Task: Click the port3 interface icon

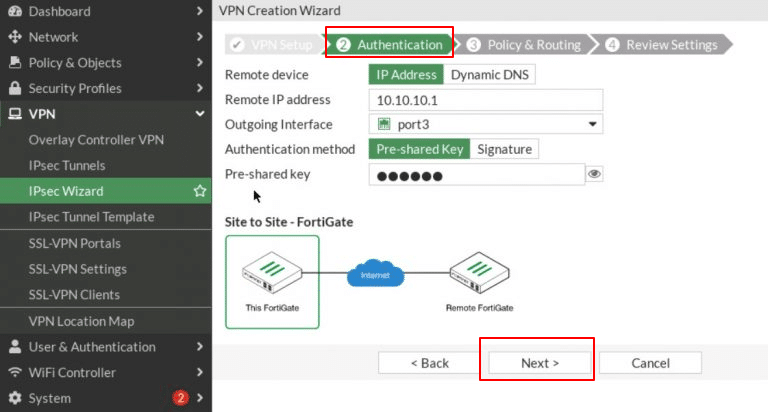Action: (384, 124)
